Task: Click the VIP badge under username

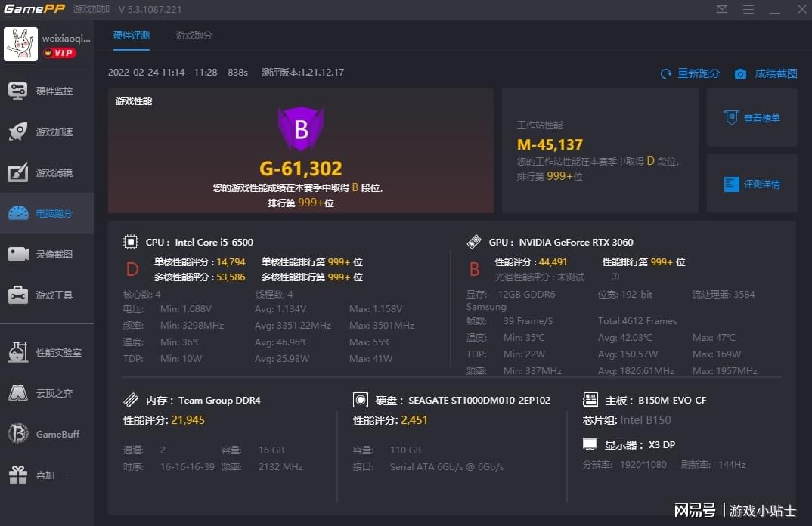Action: click(x=60, y=53)
